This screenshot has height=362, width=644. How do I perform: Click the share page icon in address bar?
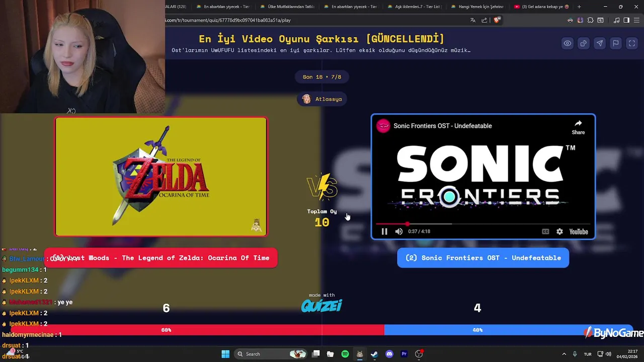point(484,20)
